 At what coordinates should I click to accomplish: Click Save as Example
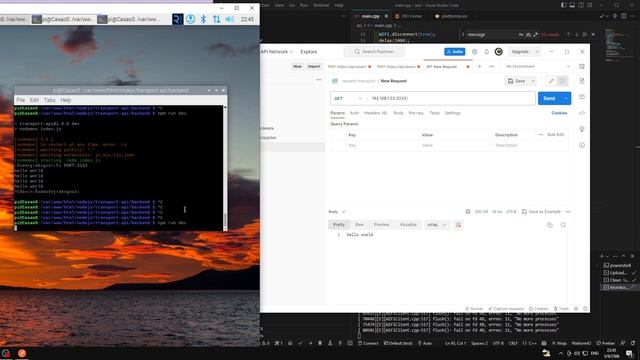tap(541, 212)
